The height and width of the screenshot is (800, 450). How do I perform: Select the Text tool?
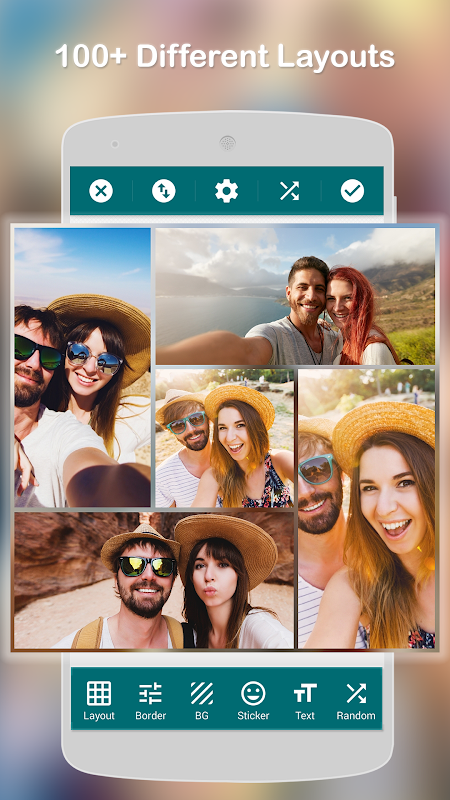point(305,701)
